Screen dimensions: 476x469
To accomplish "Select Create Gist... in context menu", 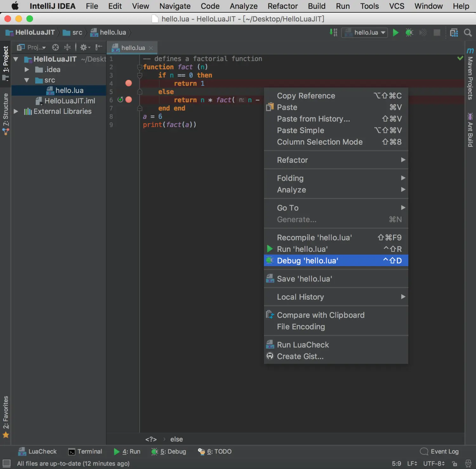I will 336,356.
